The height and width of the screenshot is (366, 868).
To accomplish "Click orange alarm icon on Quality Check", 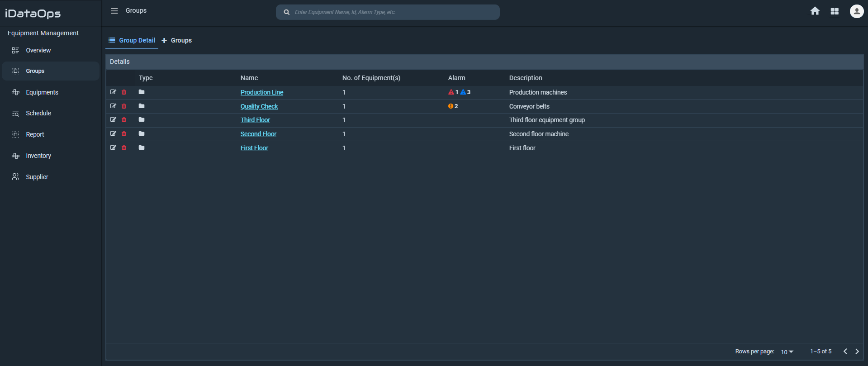I will click(x=451, y=106).
